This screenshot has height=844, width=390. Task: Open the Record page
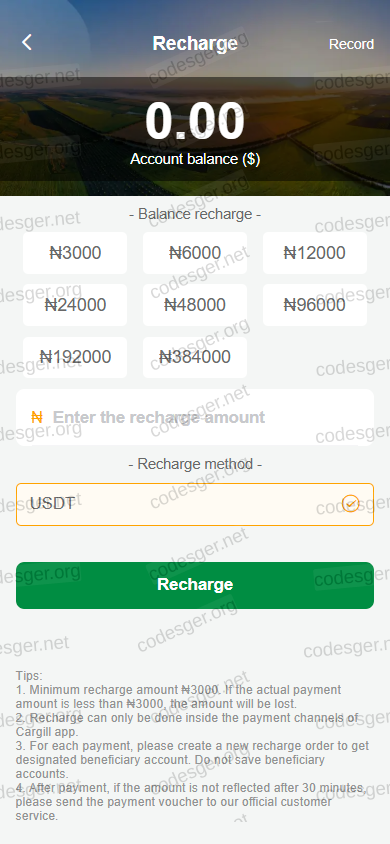click(x=351, y=44)
